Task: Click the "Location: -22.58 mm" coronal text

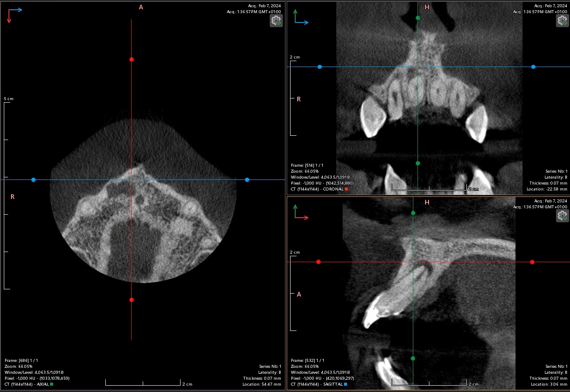Action: 547,189
